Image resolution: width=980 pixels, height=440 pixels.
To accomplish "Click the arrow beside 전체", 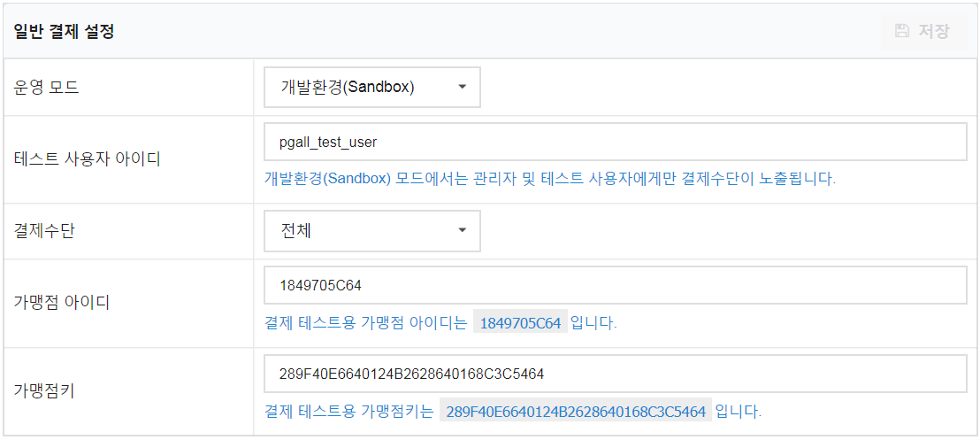I will pyautogui.click(x=463, y=230).
